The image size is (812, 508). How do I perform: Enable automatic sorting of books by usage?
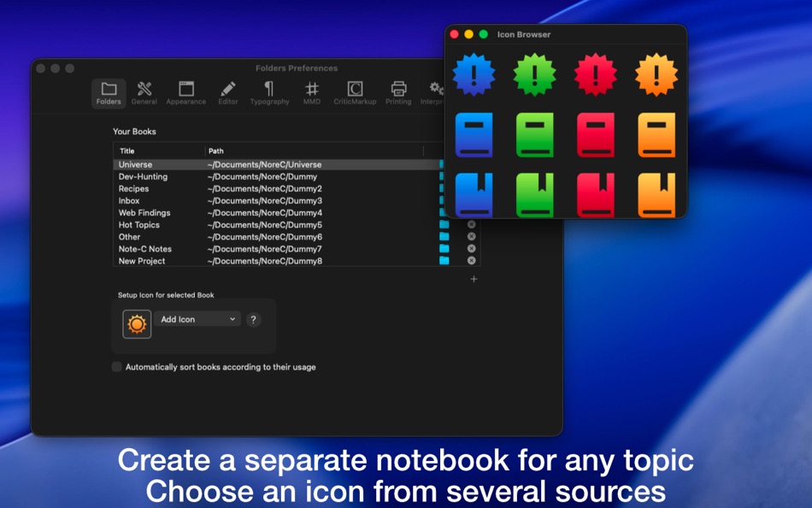(x=116, y=366)
